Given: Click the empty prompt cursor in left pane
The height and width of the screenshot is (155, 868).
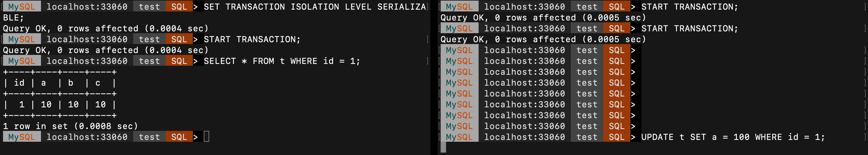Looking at the screenshot, I should (x=206, y=137).
